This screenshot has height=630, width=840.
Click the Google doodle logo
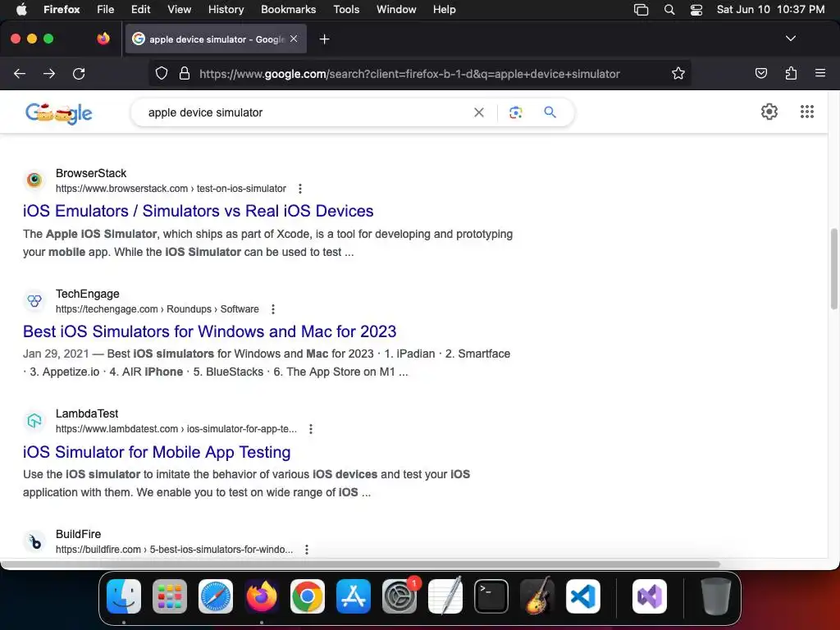[59, 112]
